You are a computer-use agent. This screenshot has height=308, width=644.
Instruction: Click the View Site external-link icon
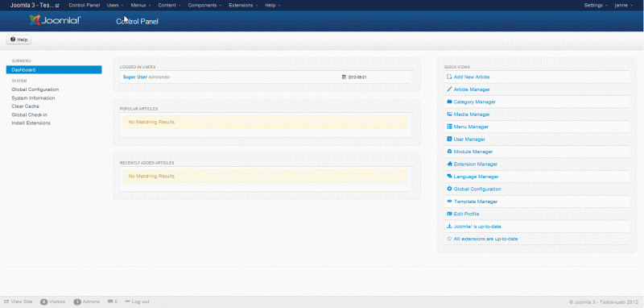pos(6,302)
